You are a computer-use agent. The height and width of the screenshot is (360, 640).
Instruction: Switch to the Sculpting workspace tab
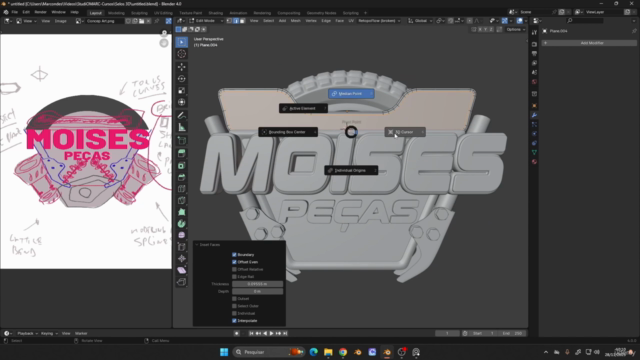point(139,13)
